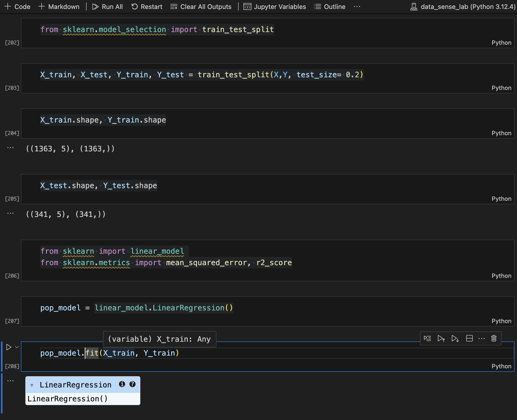This screenshot has width=517, height=420.
Task: Toggle output collapse dots under cell 205
Action: [10, 213]
